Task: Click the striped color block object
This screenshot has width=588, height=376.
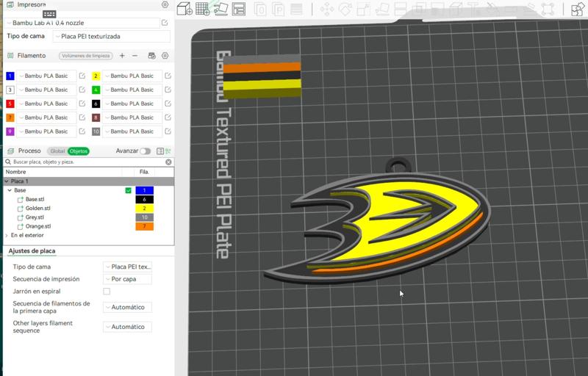Action: [262, 76]
